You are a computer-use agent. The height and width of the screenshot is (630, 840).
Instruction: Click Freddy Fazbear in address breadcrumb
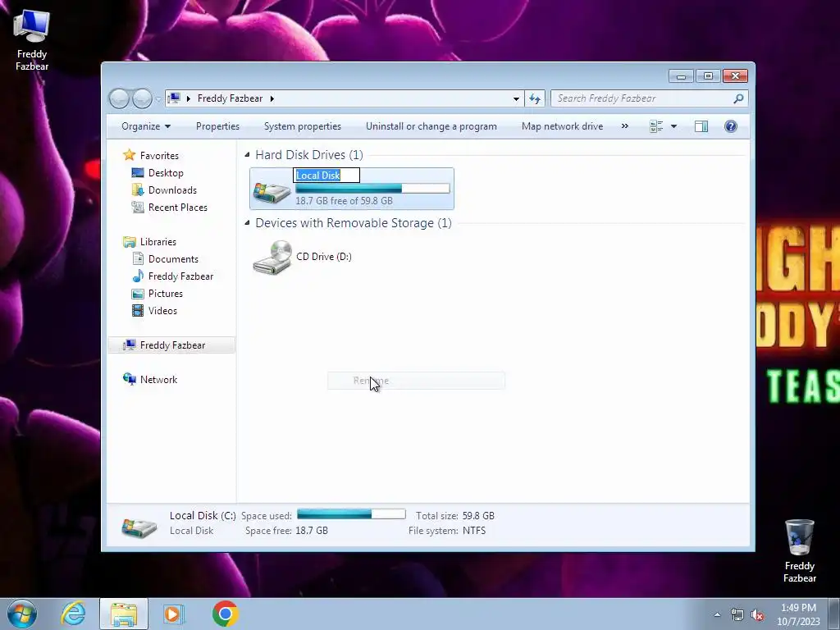230,98
